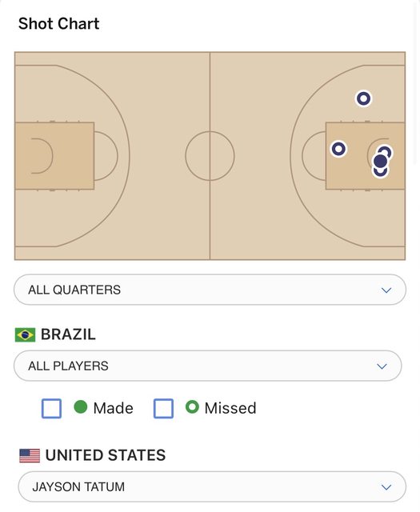Open the Jayson Tatum player dropdown
The height and width of the screenshot is (512, 420).
click(x=212, y=486)
